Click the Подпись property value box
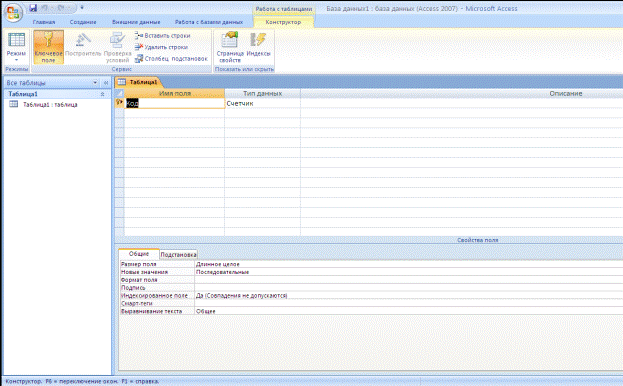623x386 pixels. tap(408, 288)
